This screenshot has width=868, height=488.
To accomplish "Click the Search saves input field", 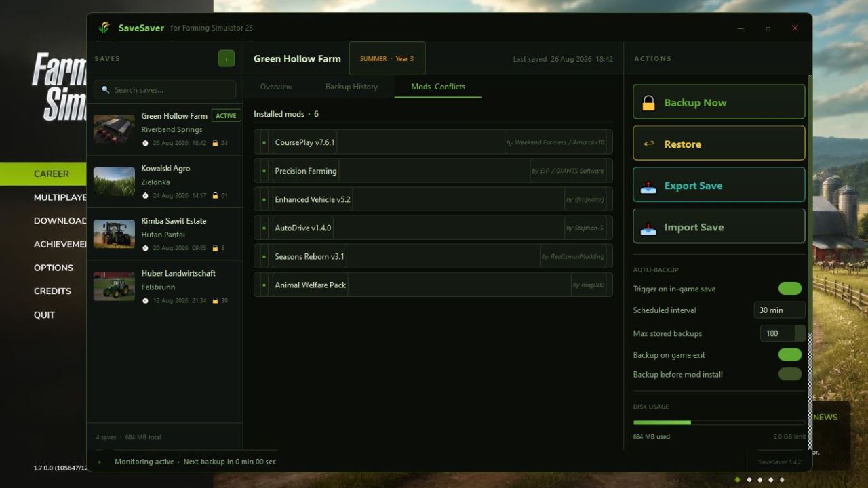I will pyautogui.click(x=165, y=89).
